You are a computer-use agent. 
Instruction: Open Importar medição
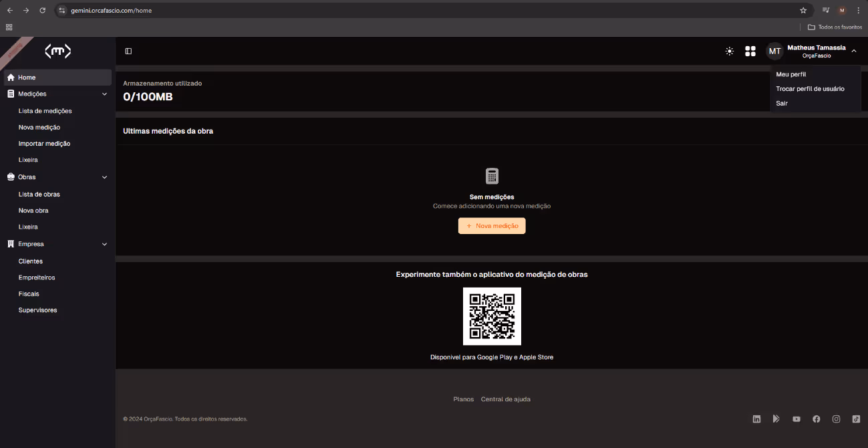click(x=45, y=144)
